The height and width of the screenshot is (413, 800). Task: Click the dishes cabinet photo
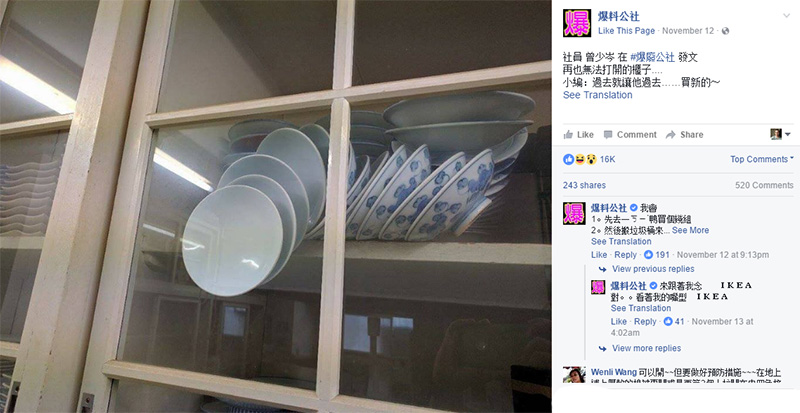pos(276,206)
